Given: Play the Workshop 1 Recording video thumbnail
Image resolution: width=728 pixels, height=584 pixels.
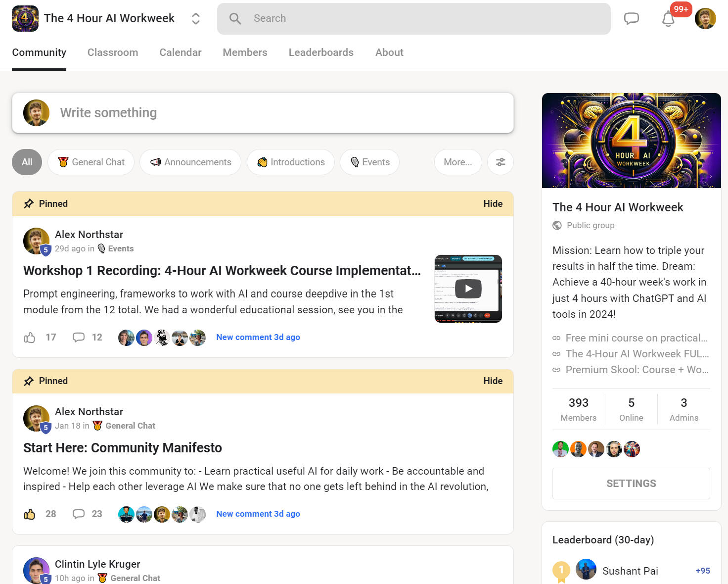Looking at the screenshot, I should click(x=468, y=289).
